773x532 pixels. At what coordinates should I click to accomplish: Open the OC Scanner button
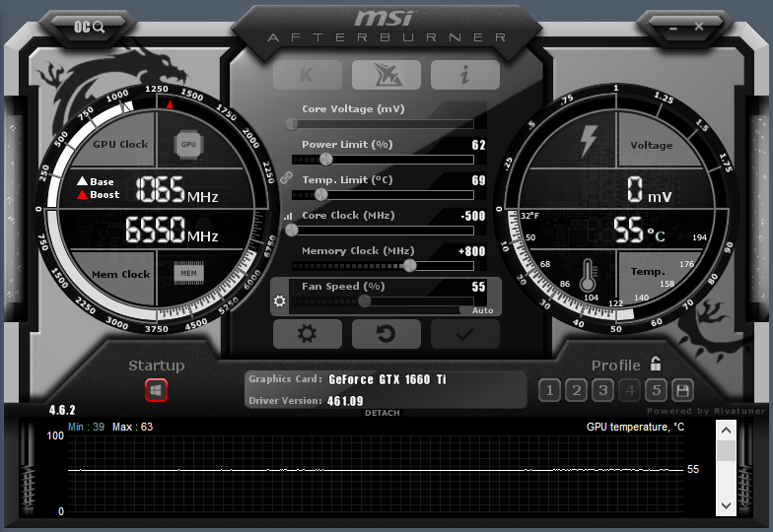(89, 27)
